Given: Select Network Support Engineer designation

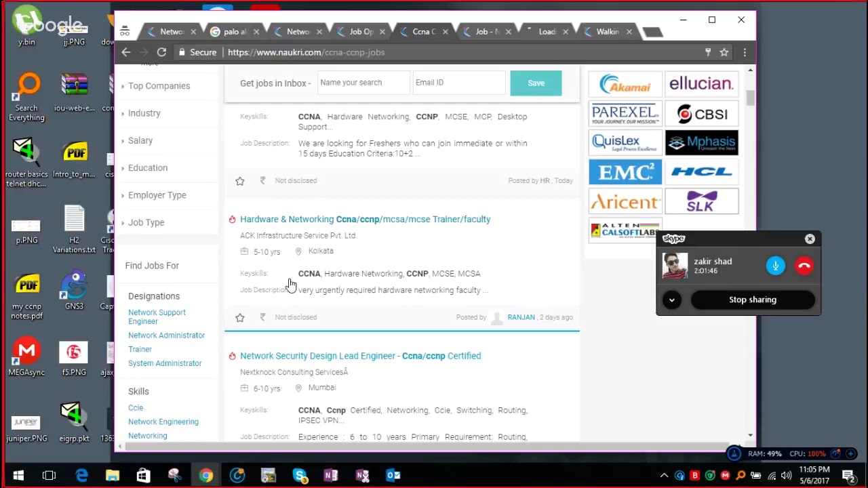Looking at the screenshot, I should pos(157,317).
